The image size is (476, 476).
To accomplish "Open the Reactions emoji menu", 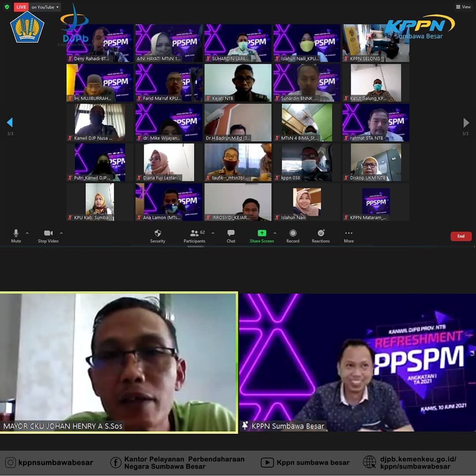I will (321, 234).
